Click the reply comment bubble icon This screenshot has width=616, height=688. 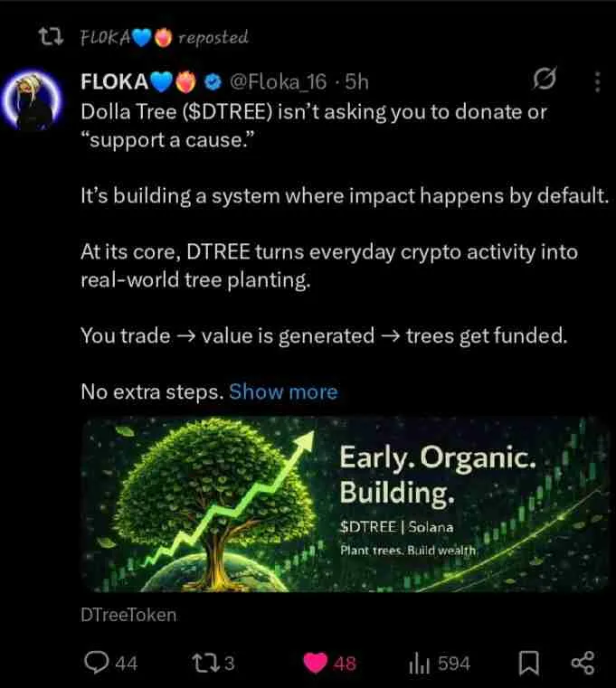pos(98,664)
